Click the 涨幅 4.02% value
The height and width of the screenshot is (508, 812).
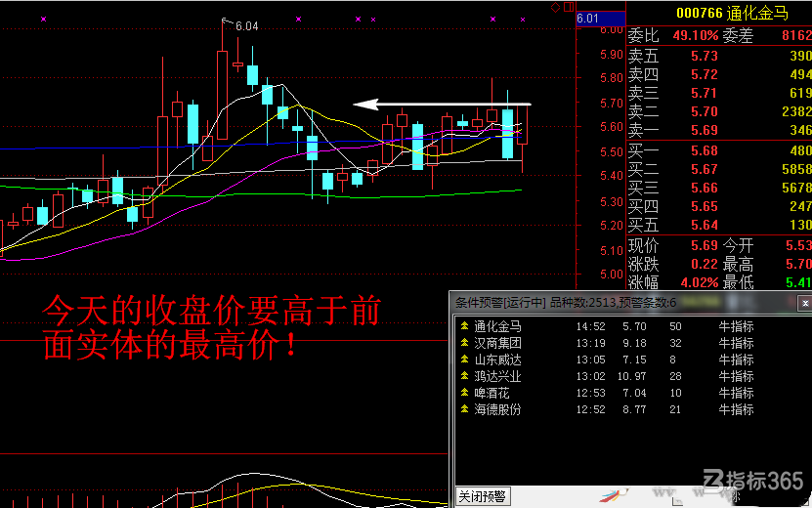(700, 282)
